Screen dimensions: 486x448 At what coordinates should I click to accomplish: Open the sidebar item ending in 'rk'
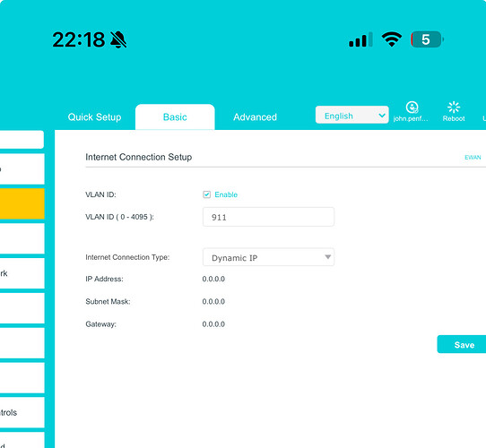pos(22,273)
